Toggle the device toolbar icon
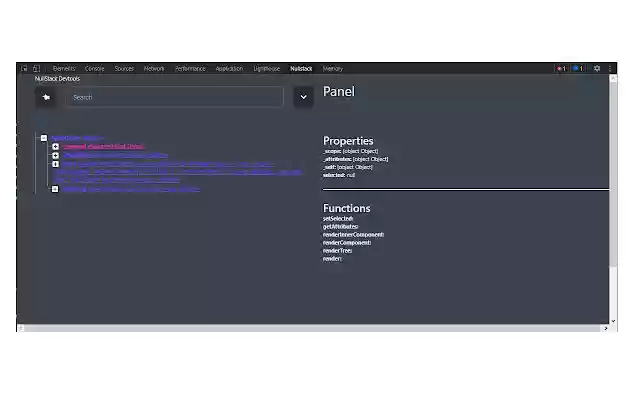Viewport: 640px width, 400px height. tap(35, 69)
